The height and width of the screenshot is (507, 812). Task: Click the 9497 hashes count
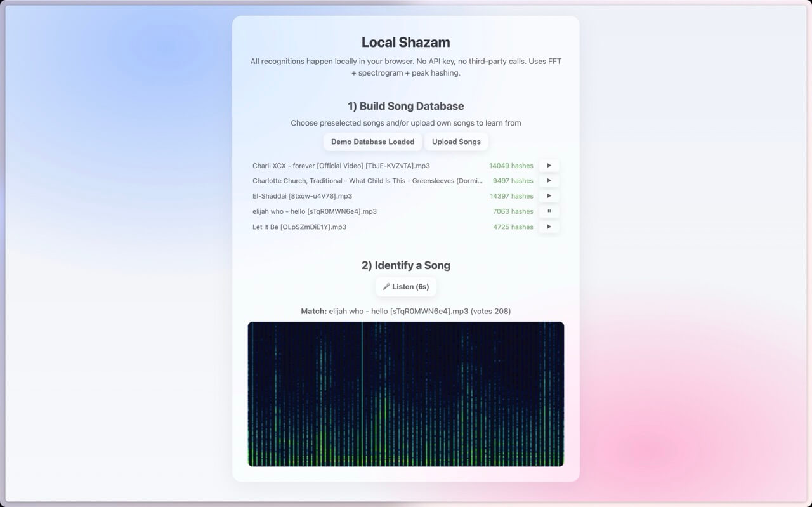(x=513, y=181)
